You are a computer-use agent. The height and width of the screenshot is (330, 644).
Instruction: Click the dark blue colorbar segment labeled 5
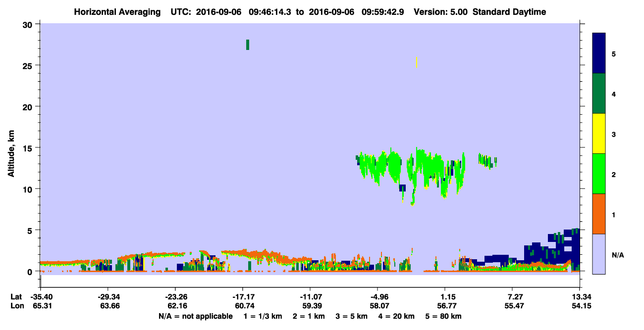click(599, 53)
